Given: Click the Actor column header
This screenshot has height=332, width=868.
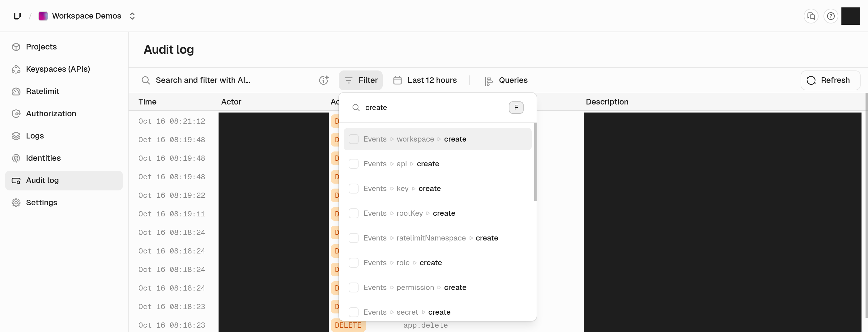Looking at the screenshot, I should 231,102.
